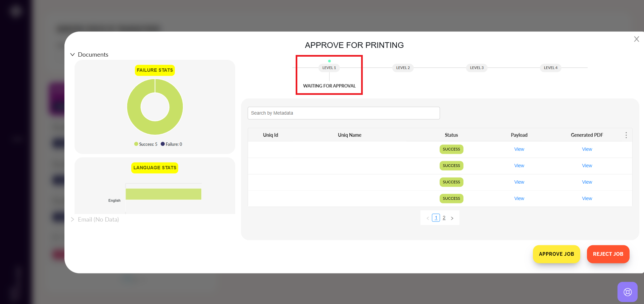644x304 pixels.
Task: Focus the Search by Metadata field
Action: point(343,113)
